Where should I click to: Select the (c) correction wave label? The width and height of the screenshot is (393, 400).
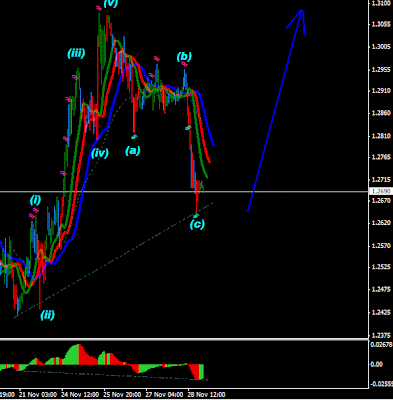(x=197, y=224)
